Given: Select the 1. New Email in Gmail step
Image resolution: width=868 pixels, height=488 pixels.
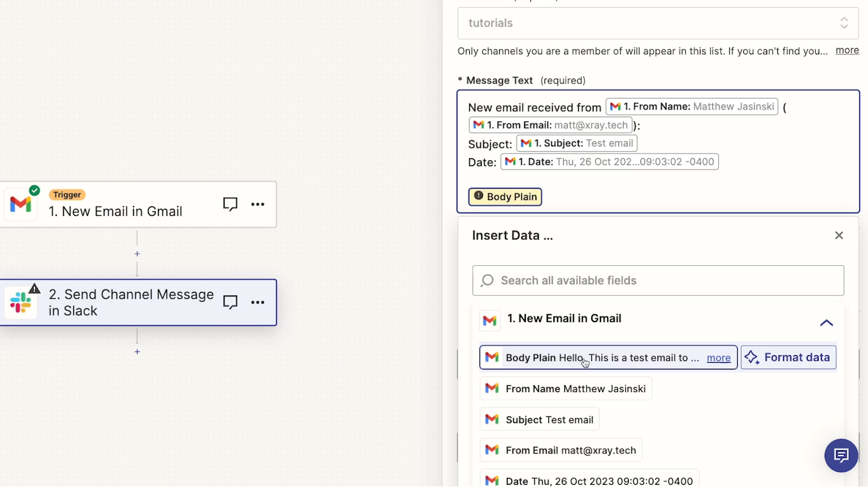Looking at the screenshot, I should (138, 204).
